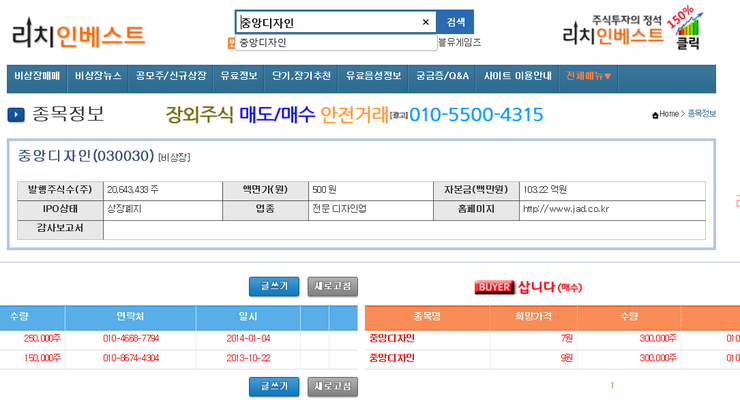
Task: Click phone number 010-4668-7794
Action: pos(131,338)
